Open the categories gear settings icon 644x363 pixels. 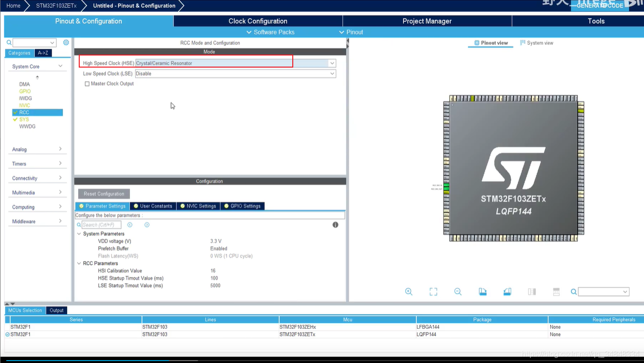(x=66, y=42)
